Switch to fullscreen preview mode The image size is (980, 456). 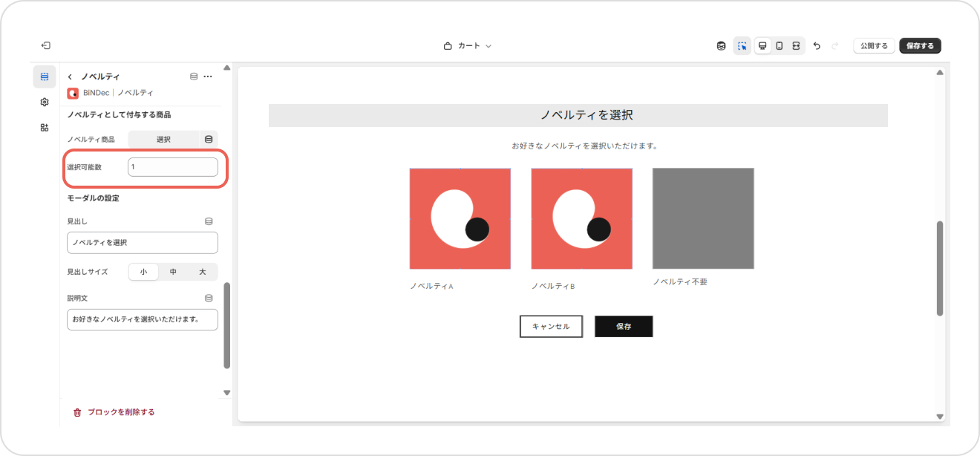[x=796, y=46]
